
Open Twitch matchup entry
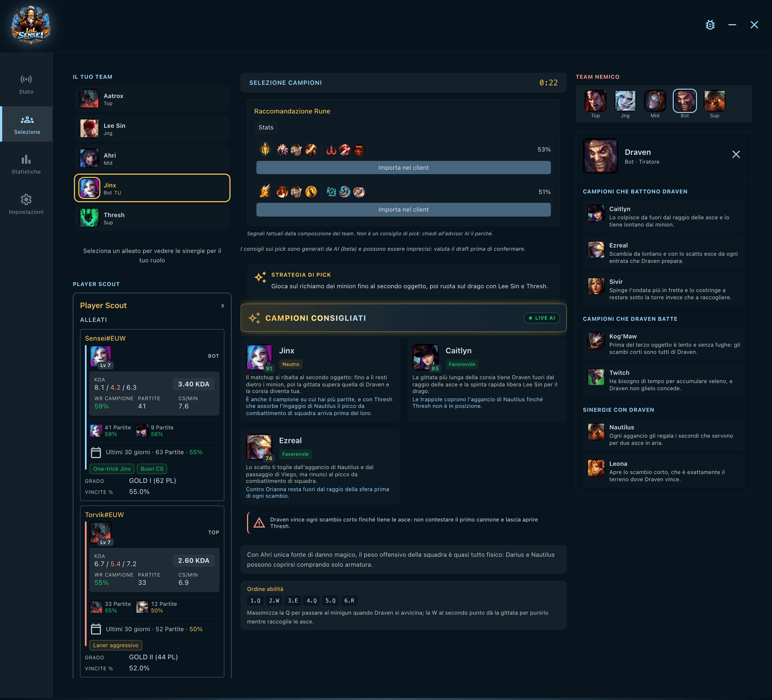(663, 380)
